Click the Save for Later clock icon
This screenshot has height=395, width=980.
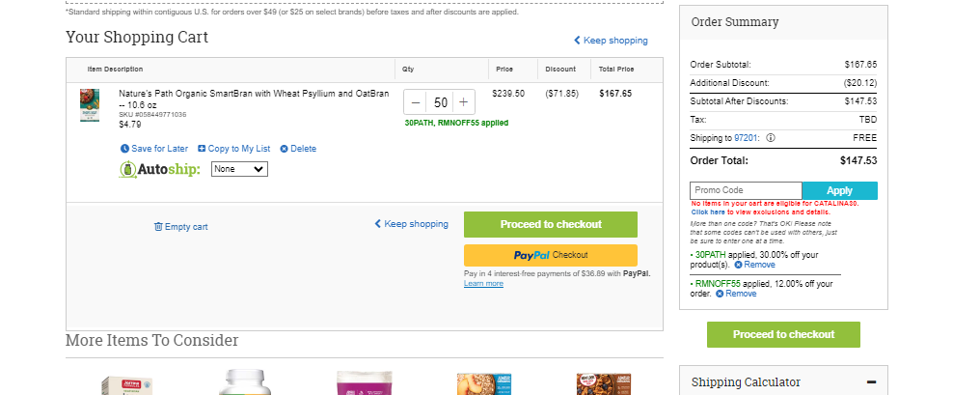tap(124, 149)
